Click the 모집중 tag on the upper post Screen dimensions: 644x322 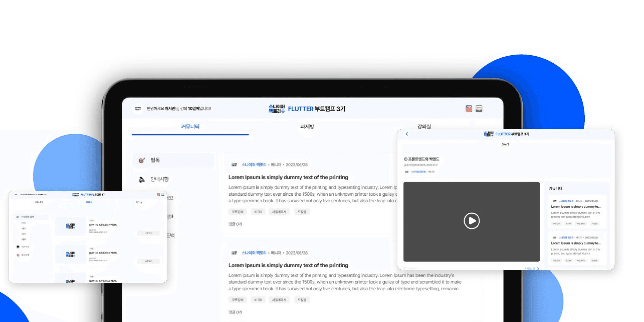pyautogui.click(x=302, y=212)
